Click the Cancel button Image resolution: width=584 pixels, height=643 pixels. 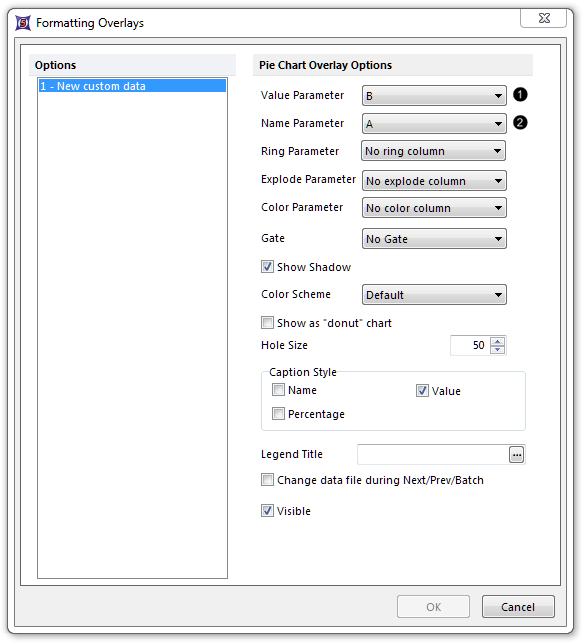(x=518, y=607)
